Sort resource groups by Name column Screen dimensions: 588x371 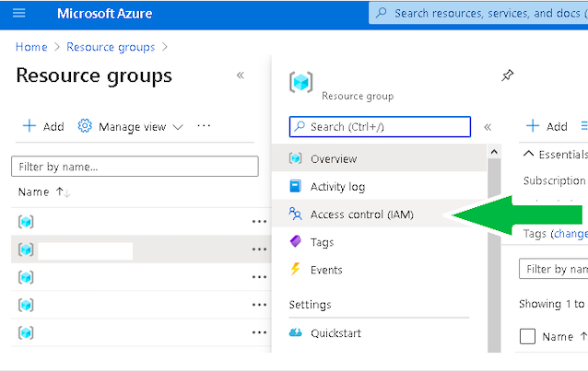[x=44, y=191]
